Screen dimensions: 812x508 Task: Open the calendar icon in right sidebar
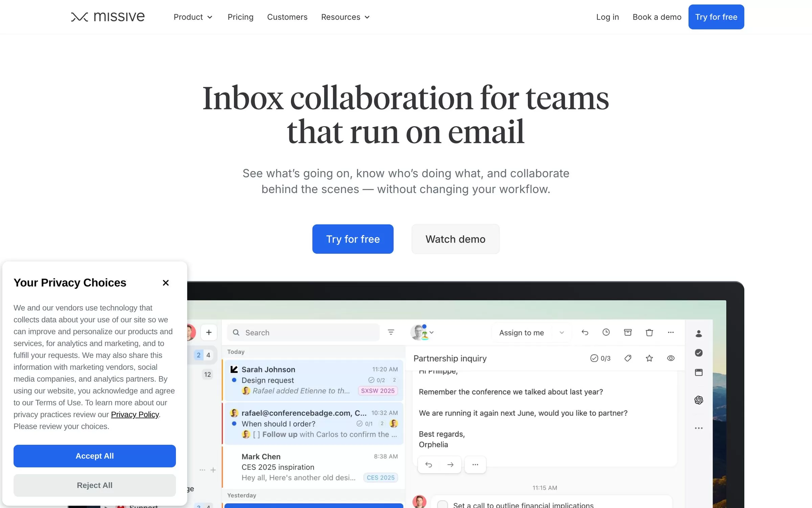(699, 372)
